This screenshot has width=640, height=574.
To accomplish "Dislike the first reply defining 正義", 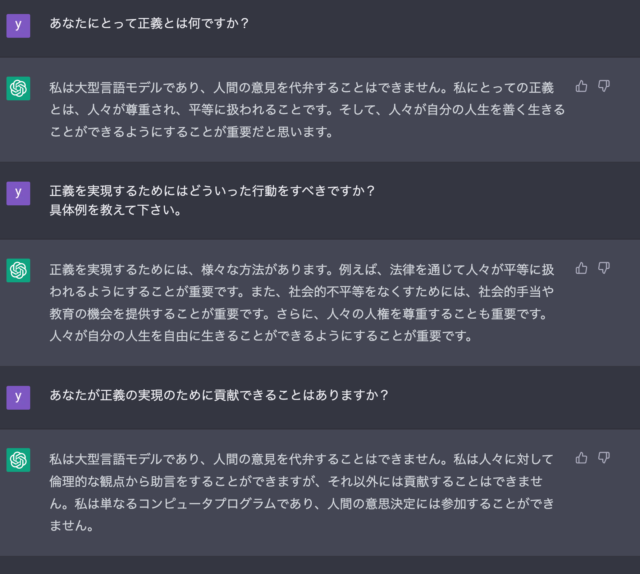I will click(604, 86).
